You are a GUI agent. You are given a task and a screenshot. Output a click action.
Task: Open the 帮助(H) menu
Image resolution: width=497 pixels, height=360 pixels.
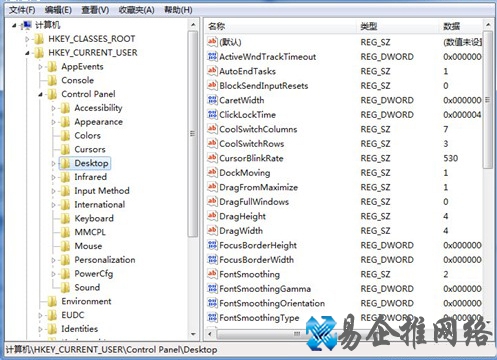pyautogui.click(x=178, y=10)
